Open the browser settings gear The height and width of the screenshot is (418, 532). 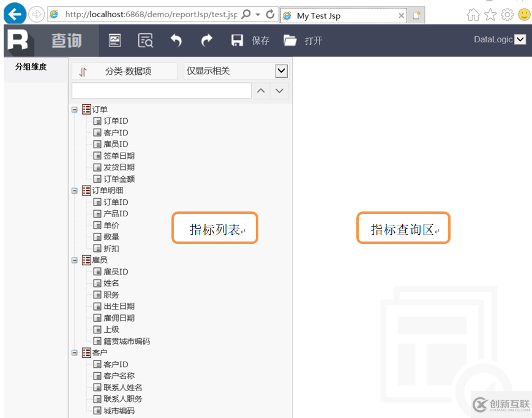(508, 15)
